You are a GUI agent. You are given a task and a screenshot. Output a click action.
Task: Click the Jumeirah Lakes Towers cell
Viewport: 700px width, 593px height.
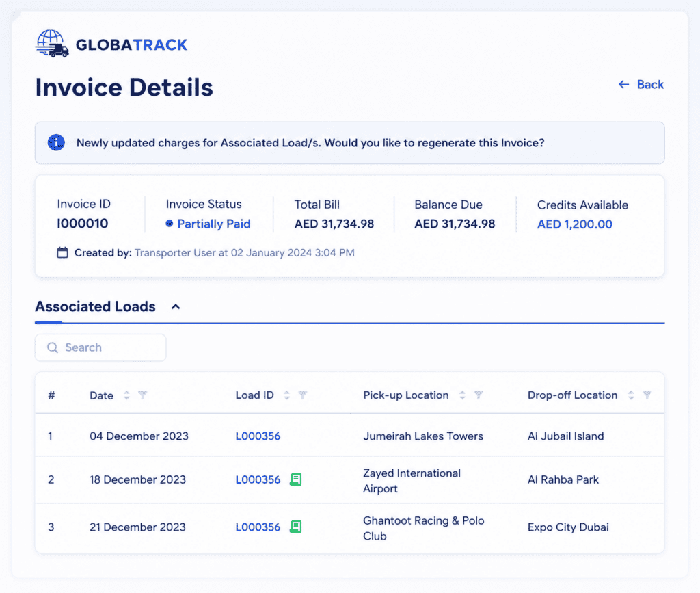423,436
